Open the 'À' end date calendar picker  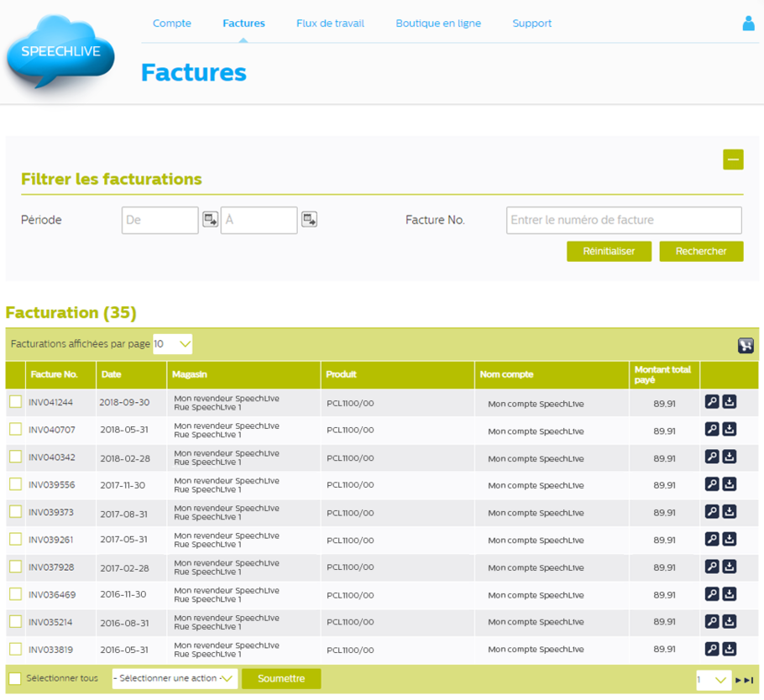click(310, 219)
